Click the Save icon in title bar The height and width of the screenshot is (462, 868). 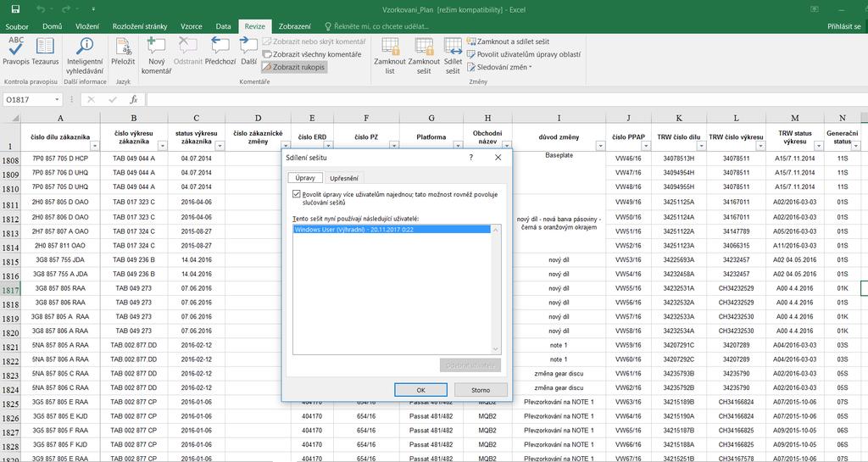coord(15,9)
